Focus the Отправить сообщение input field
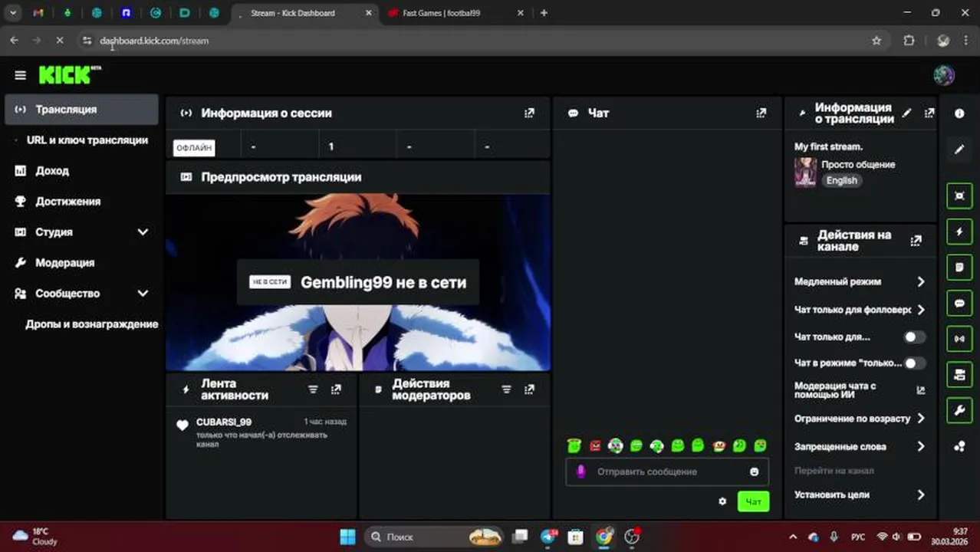Screen dimensions: 980x552 [667, 472]
